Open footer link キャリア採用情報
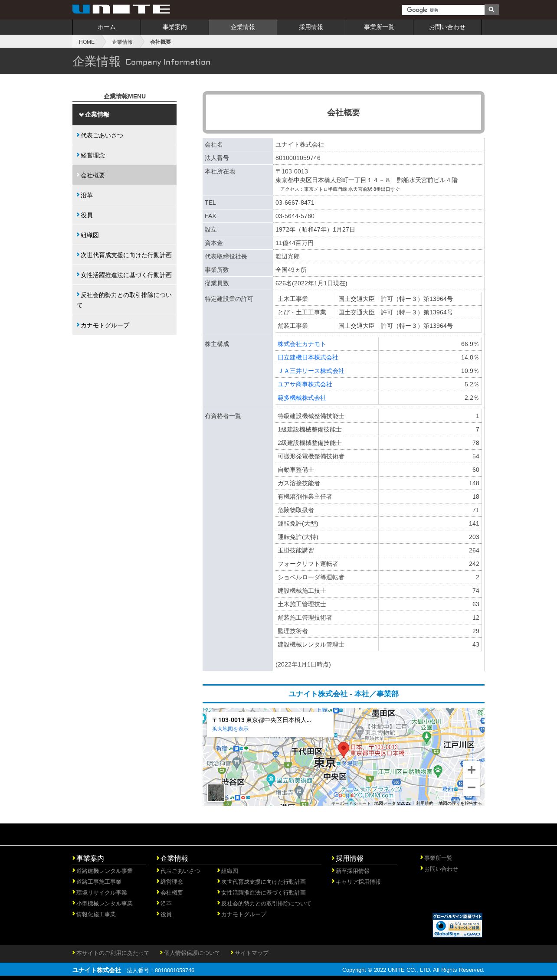 358,882
